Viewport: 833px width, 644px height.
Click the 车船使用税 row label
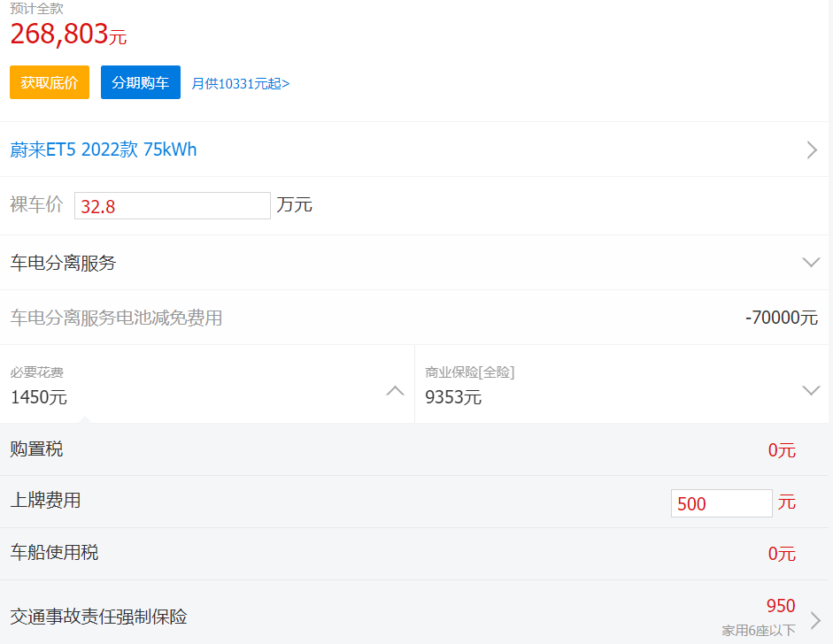(54, 553)
